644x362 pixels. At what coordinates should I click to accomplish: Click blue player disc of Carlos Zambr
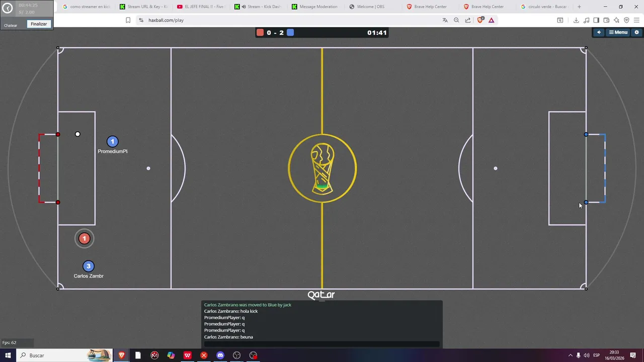click(89, 266)
